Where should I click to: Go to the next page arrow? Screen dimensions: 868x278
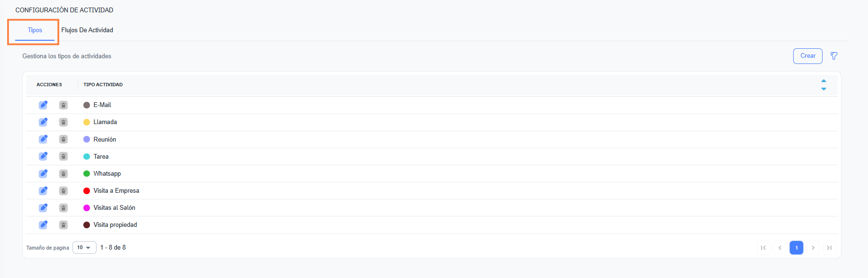(x=813, y=248)
